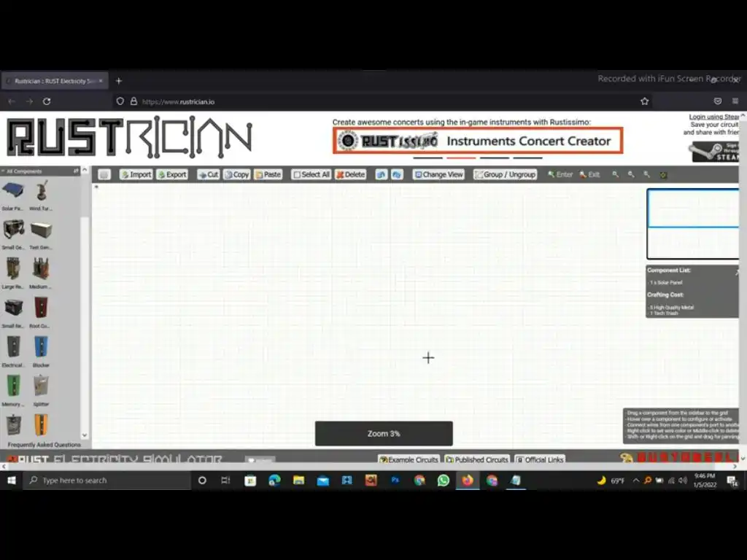Click Select All in the toolbar
Screen dimensions: 747x560
[x=311, y=175]
